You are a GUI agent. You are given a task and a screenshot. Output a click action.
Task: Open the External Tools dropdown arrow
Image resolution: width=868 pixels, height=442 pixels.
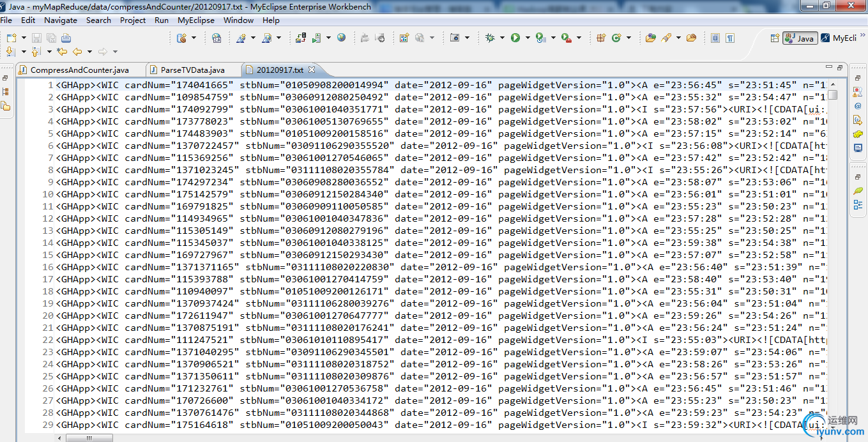pos(579,38)
